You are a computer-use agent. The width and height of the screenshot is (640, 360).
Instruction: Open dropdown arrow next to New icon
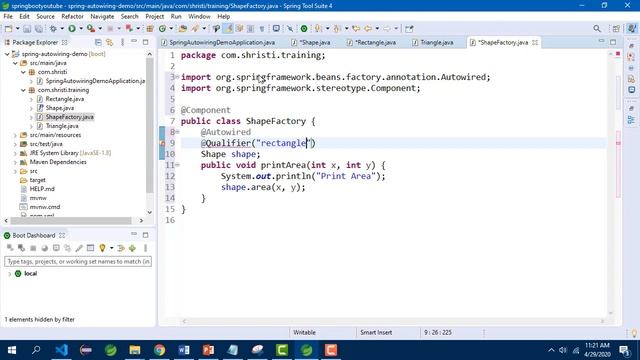[17, 29]
